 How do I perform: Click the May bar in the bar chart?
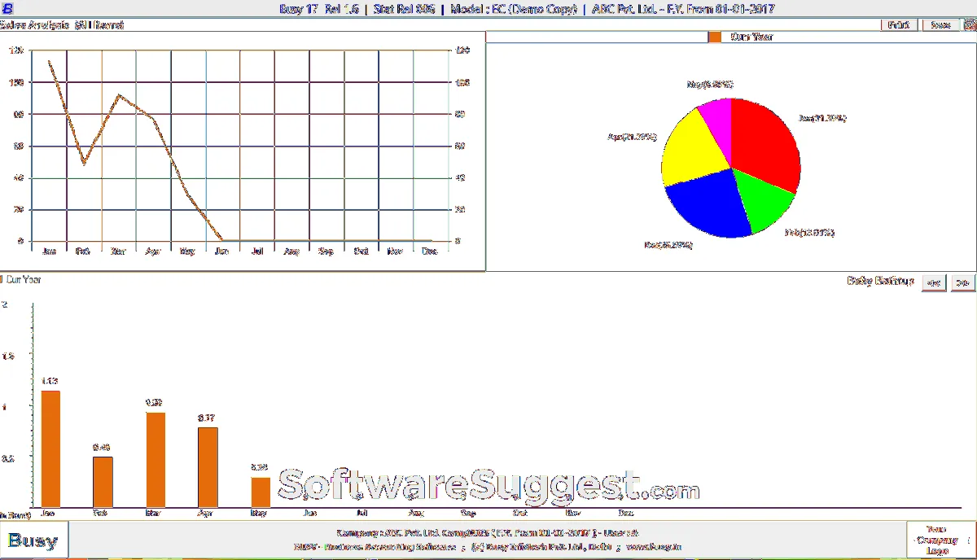click(260, 492)
